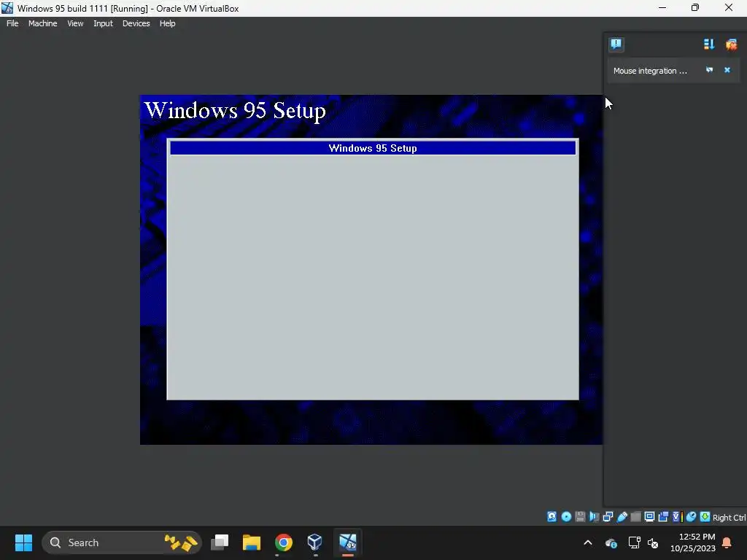Click the VirtualBox window title bar icon
The height and width of the screenshot is (560, 747).
coord(7,8)
